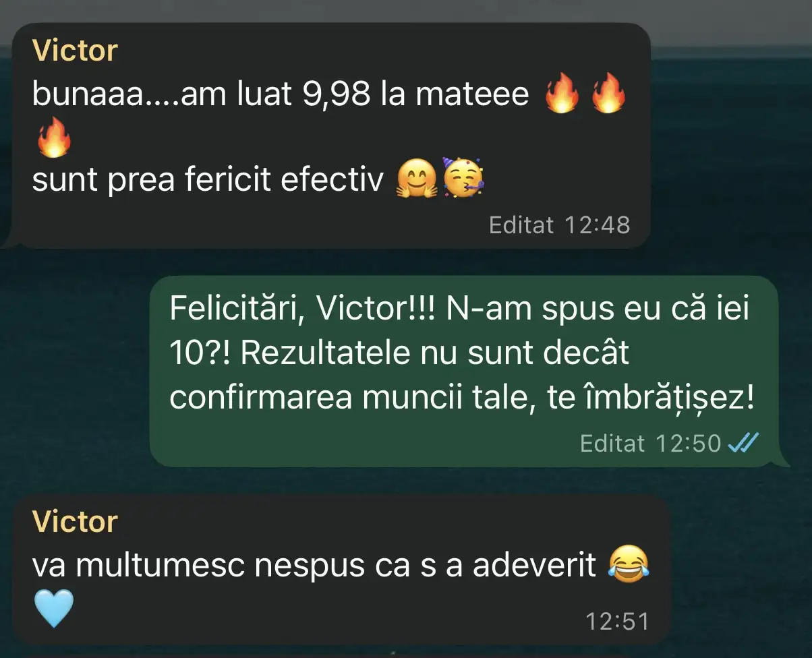Tap the 12:50 timestamp on sent message
The width and height of the screenshot is (812, 658).
[x=689, y=443]
